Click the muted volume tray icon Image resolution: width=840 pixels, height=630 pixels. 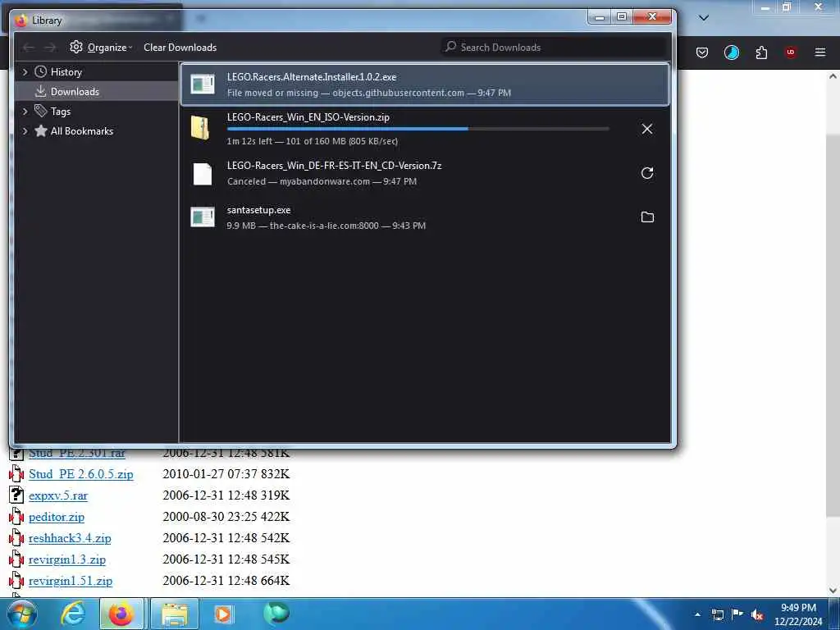[x=757, y=615]
